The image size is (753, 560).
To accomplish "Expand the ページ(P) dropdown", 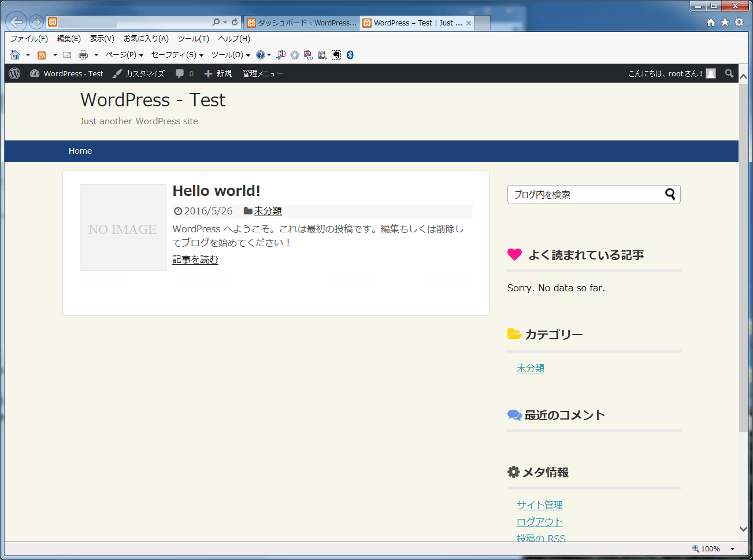I will [124, 55].
